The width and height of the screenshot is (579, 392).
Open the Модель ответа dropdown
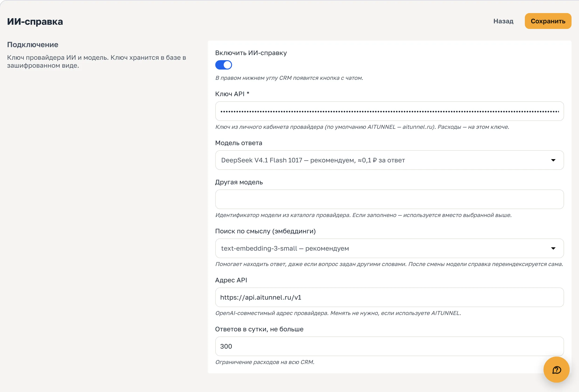[389, 160]
